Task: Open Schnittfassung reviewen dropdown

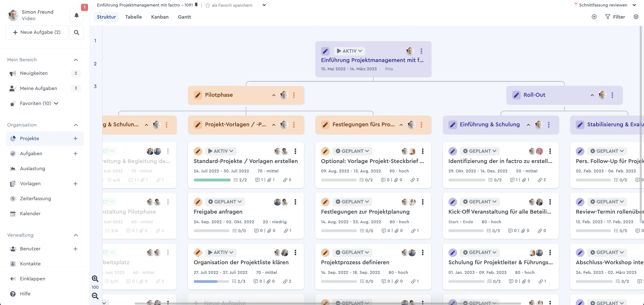Action: pyautogui.click(x=634, y=5)
